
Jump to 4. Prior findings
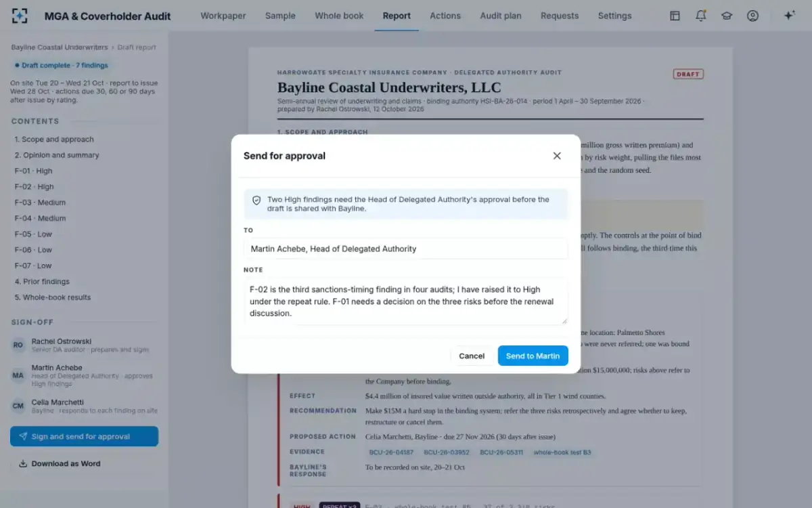click(42, 281)
